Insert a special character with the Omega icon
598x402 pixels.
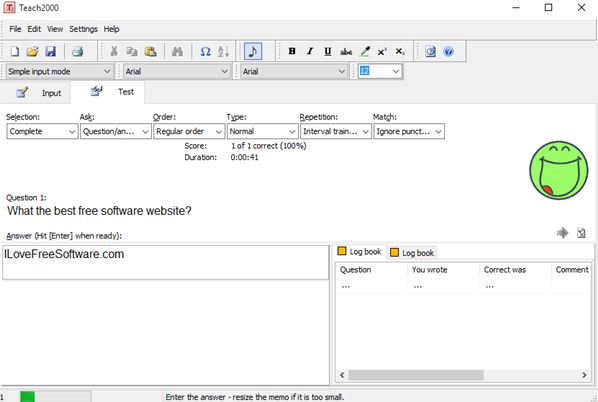pyautogui.click(x=205, y=51)
